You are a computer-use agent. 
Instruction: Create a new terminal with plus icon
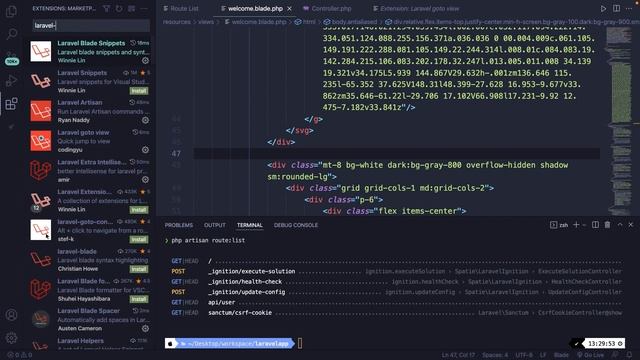(x=576, y=225)
